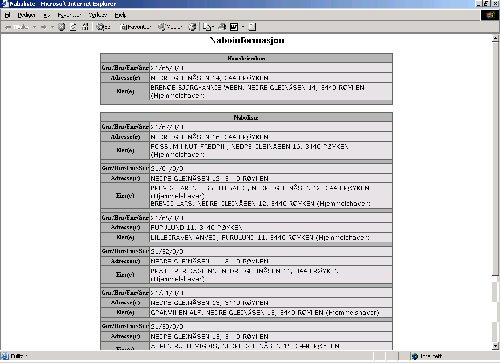Image resolution: width=500 pixels, height=363 pixels.
Task: Expand the Mail button dropdown arrow
Action: pyautogui.click(x=212, y=27)
